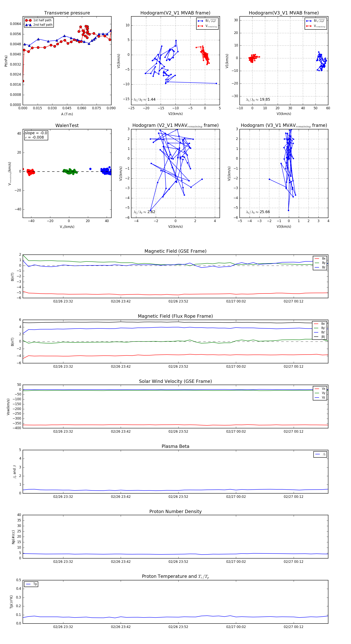The image size is (351, 644).
Task: Select the Bx' legend entry in Flux Rope panel
Action: 320,324
